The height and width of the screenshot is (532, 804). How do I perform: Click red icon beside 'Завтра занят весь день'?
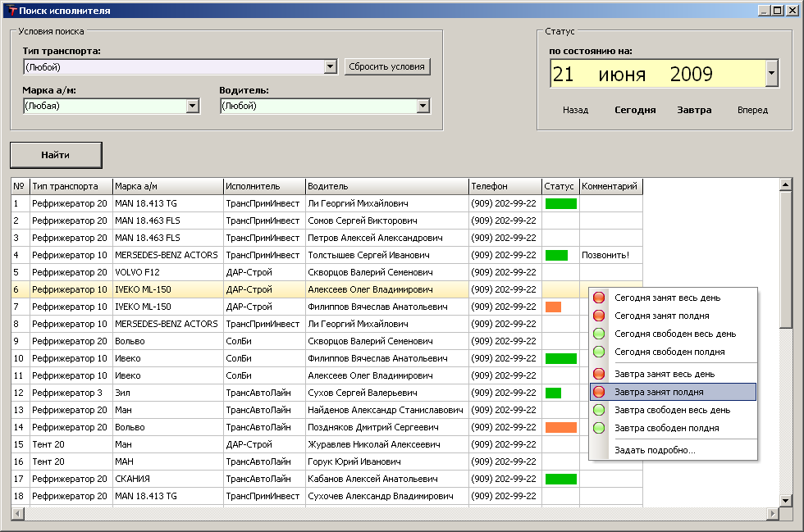[x=599, y=375]
